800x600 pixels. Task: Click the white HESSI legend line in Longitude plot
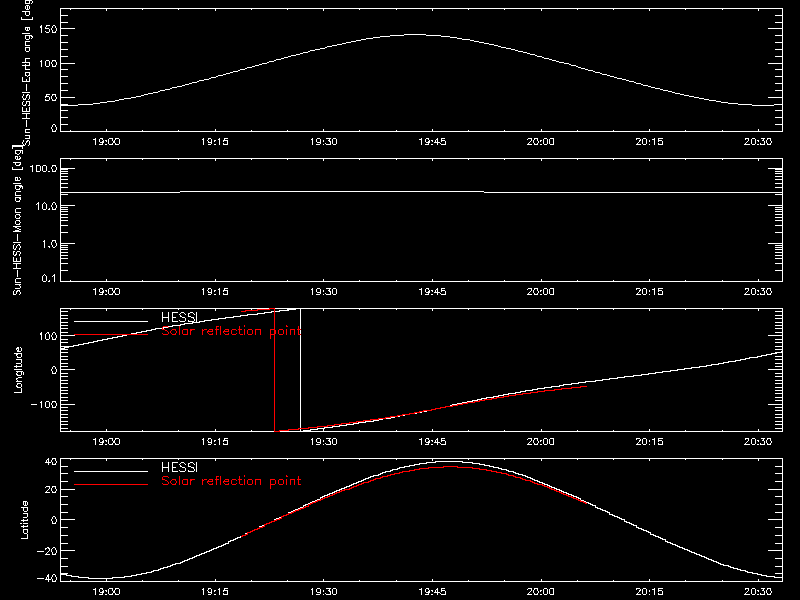tap(111, 321)
